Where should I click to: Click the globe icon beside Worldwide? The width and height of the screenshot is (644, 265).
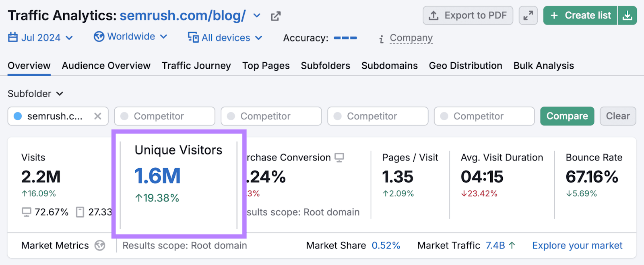click(x=99, y=37)
